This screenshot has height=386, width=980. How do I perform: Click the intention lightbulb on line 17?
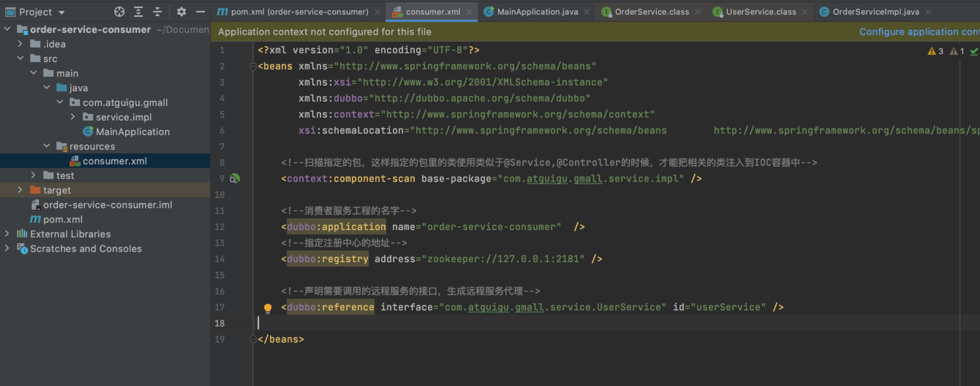[x=268, y=308]
